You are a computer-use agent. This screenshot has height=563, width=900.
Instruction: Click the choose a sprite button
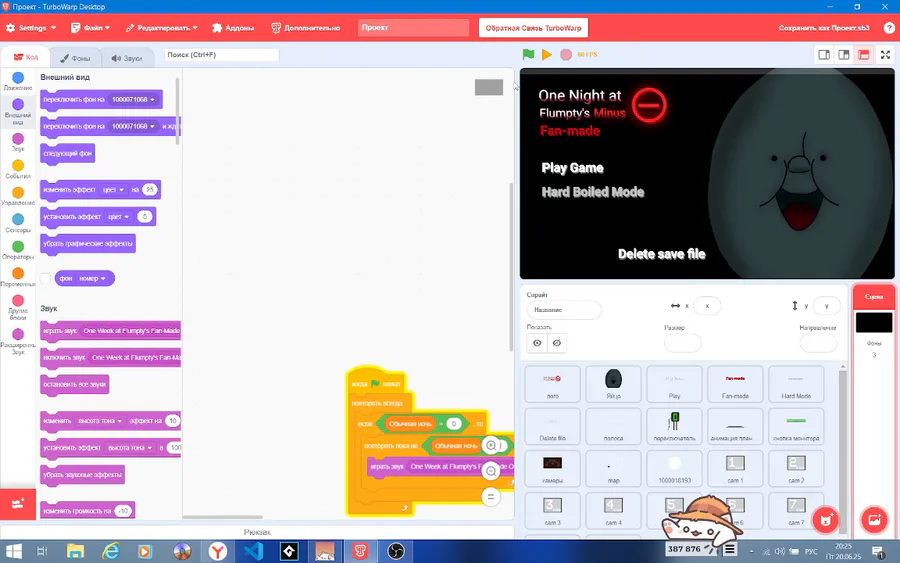coord(825,520)
